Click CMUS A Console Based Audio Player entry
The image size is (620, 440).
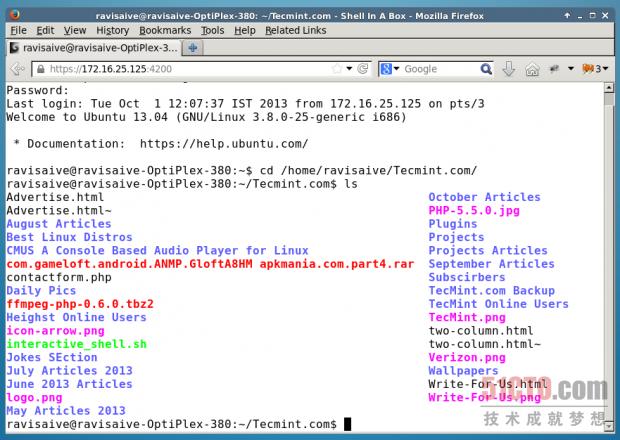tap(157, 251)
